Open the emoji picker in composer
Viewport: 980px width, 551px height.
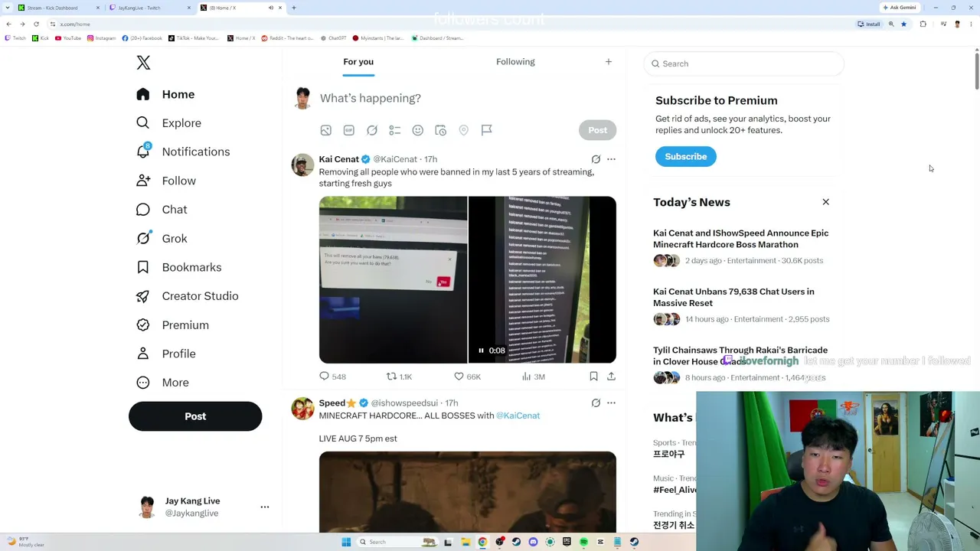[418, 130]
